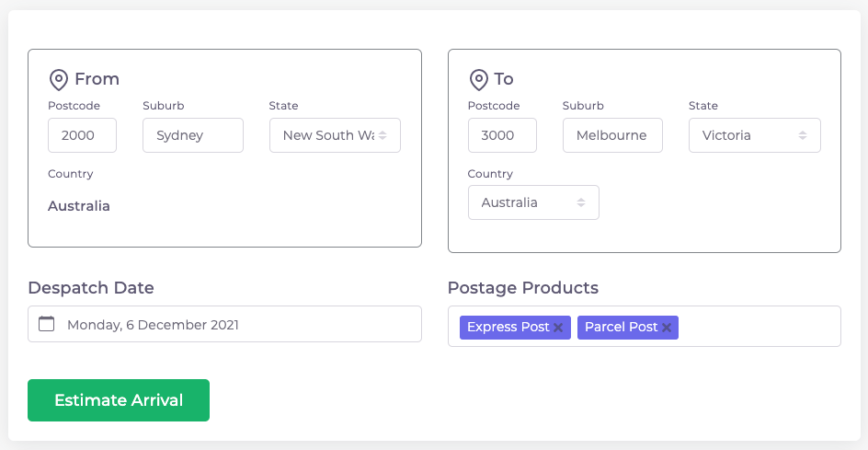Click empty area of Postage Products field
This screenshot has width=868, height=450.
point(759,327)
